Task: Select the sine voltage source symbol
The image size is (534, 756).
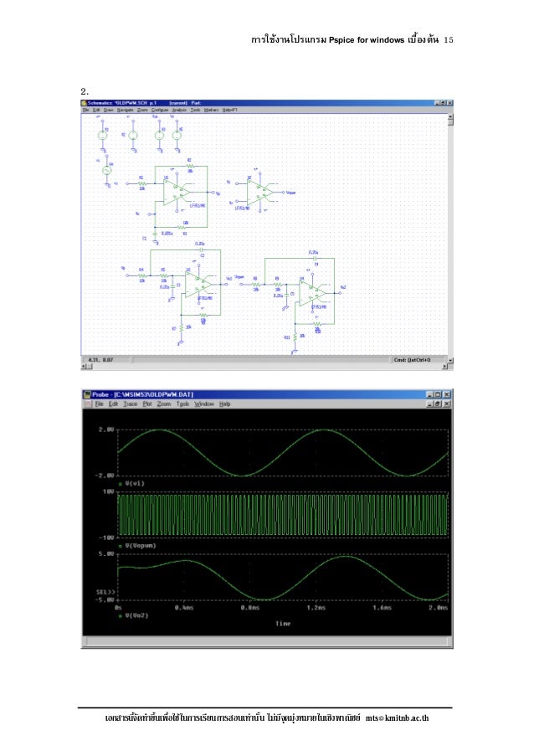Action: tap(107, 170)
